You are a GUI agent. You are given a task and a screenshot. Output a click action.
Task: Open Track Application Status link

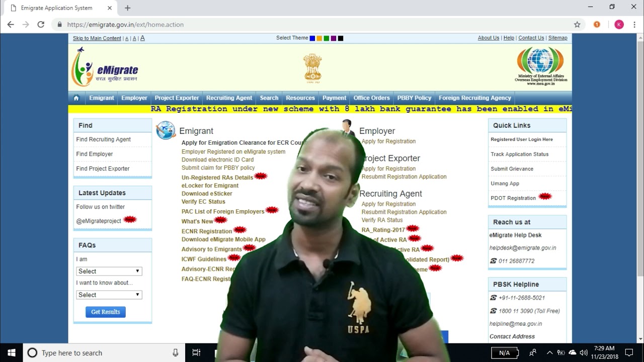(520, 154)
